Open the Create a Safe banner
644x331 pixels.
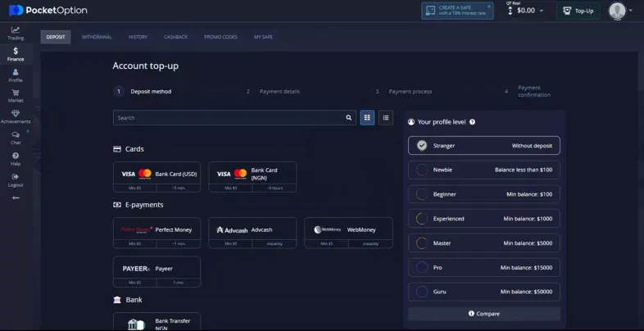click(x=457, y=11)
